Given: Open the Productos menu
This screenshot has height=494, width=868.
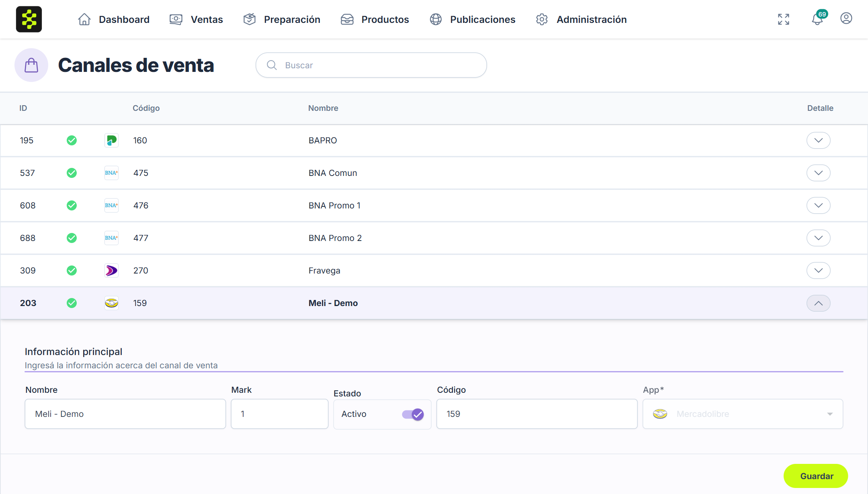Looking at the screenshot, I should (x=375, y=19).
